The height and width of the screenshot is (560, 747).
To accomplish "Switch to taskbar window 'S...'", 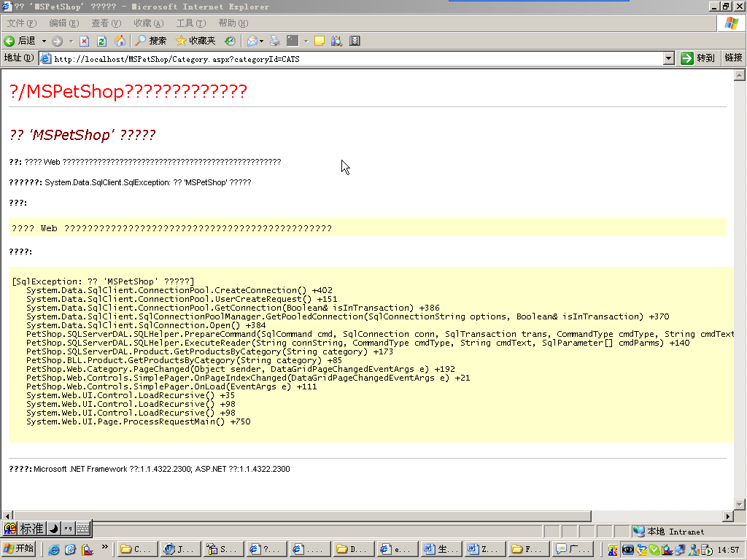I will coord(222,549).
